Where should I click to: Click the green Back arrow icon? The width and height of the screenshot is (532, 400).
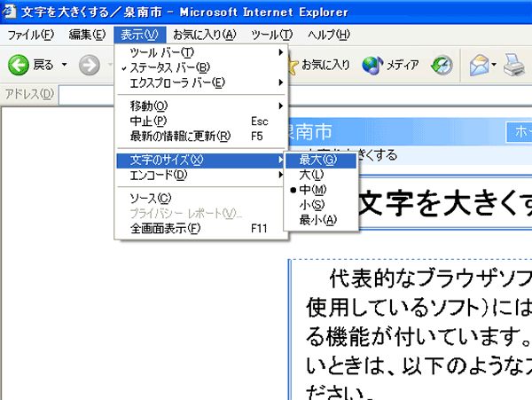19,65
